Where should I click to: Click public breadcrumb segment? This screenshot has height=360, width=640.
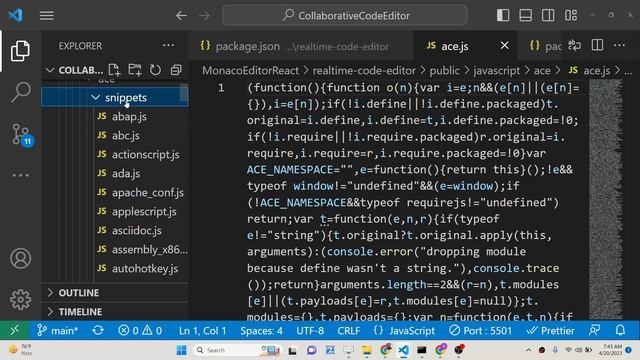point(444,71)
